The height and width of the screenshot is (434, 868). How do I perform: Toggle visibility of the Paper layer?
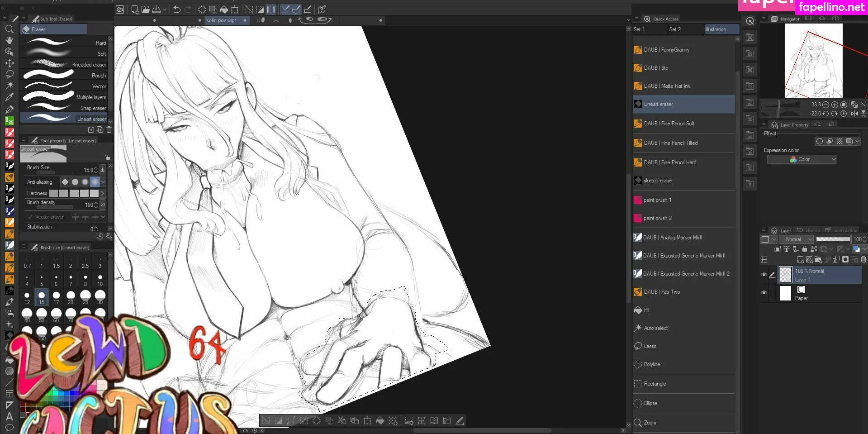click(x=764, y=293)
